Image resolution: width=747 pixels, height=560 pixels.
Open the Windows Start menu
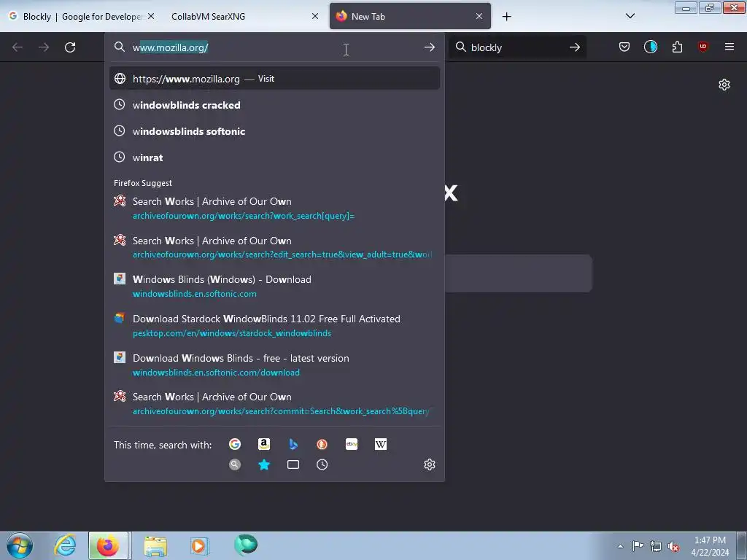(x=20, y=545)
